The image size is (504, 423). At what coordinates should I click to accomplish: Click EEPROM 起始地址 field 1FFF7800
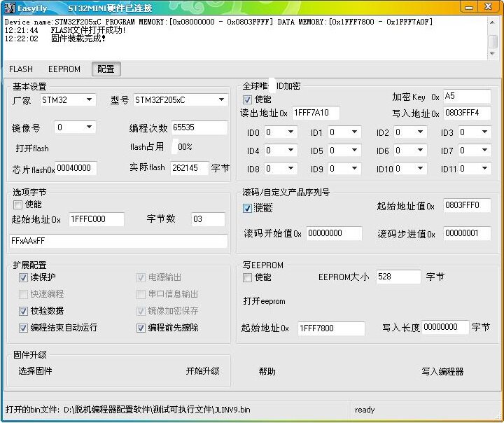(x=331, y=328)
